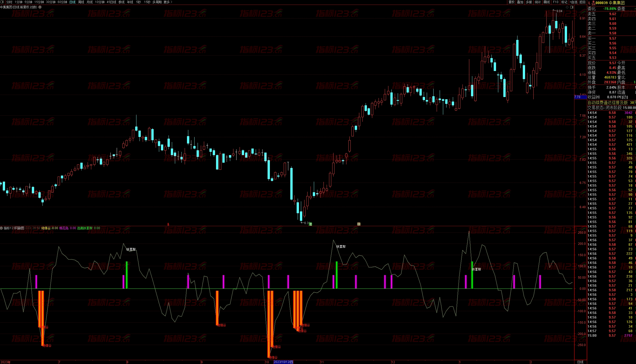Click the red $ marker on the time axis
This screenshot has height=364, width=636.
click(168, 224)
